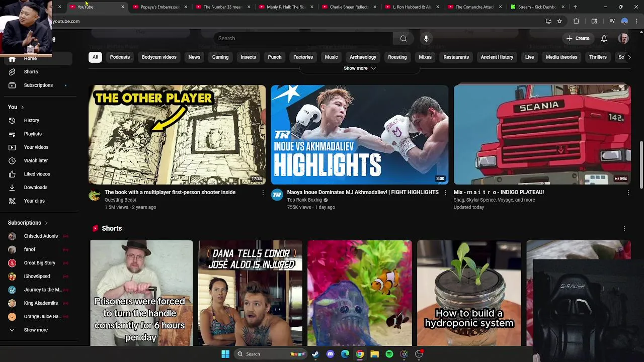
Task: Select the Insects filter chip
Action: click(x=248, y=57)
